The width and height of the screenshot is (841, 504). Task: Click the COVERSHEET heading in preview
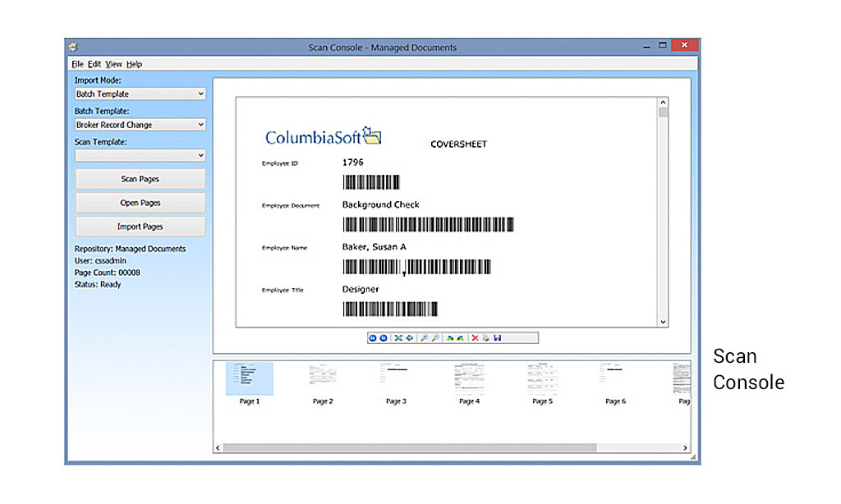(458, 144)
